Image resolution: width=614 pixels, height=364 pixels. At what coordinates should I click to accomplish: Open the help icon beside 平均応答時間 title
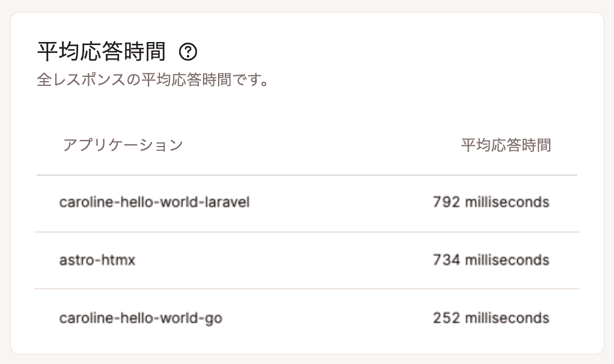(188, 52)
